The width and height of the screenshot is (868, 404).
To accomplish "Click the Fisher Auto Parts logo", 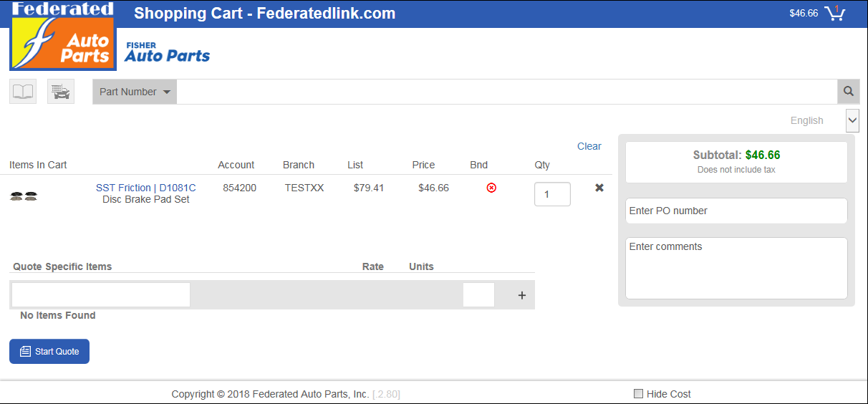I will [x=167, y=52].
